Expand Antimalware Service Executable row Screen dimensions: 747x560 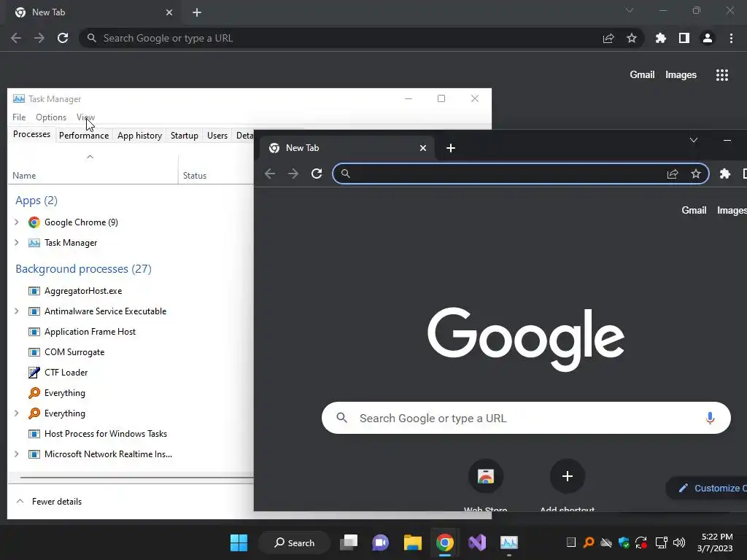click(17, 311)
